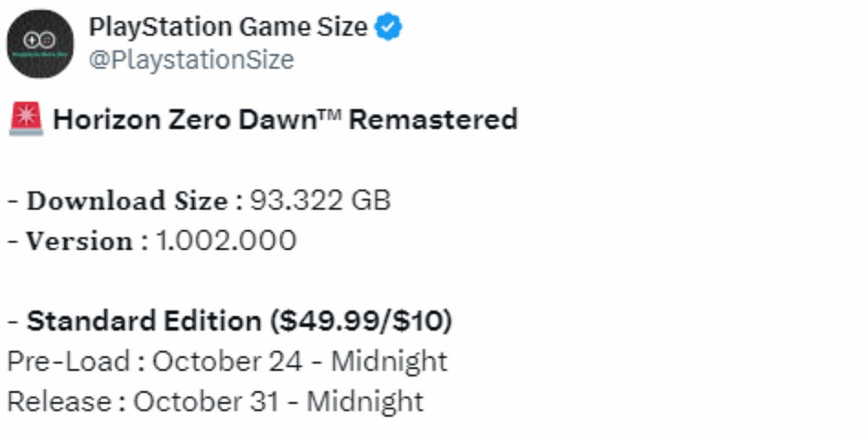Click "Midnight" on the Pre-Load line
This screenshot has height=435, width=868.
389,361
